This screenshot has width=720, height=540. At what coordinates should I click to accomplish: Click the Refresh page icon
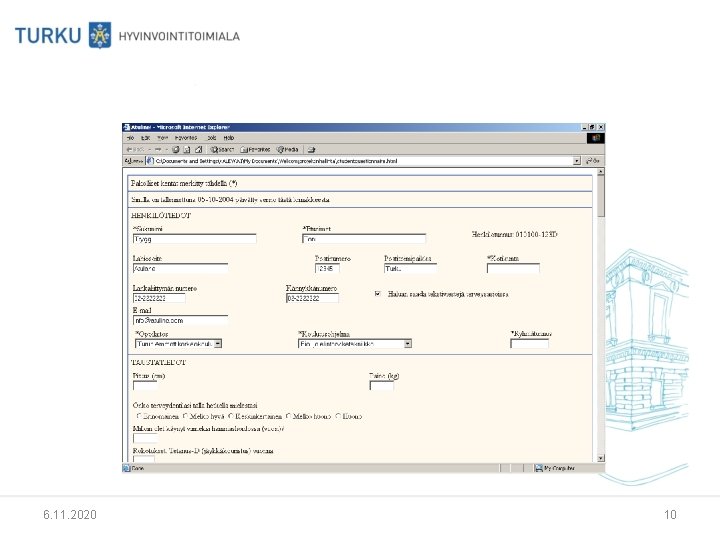(187, 150)
